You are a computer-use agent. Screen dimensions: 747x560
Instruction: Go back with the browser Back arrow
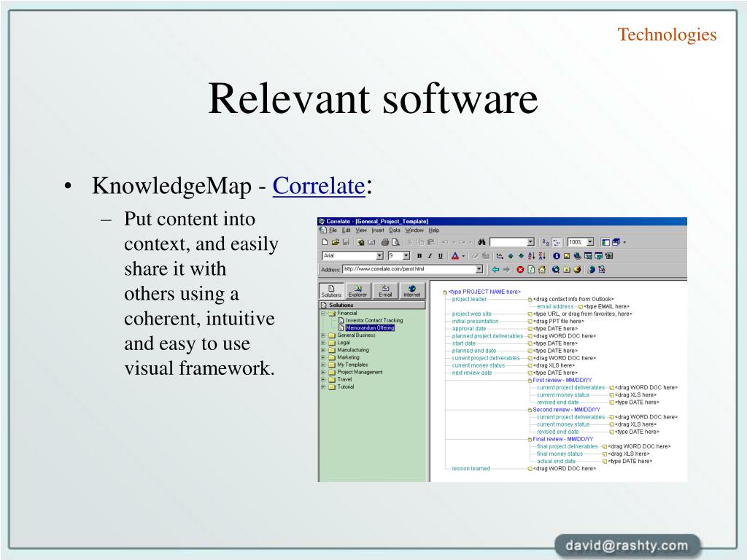pos(495,270)
